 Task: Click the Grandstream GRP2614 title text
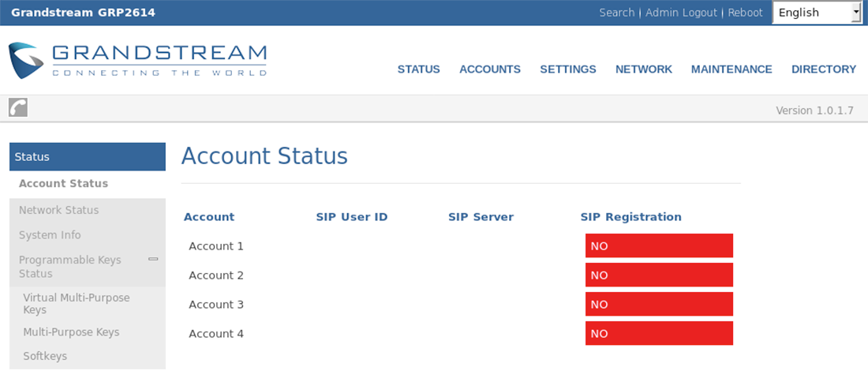coord(83,13)
